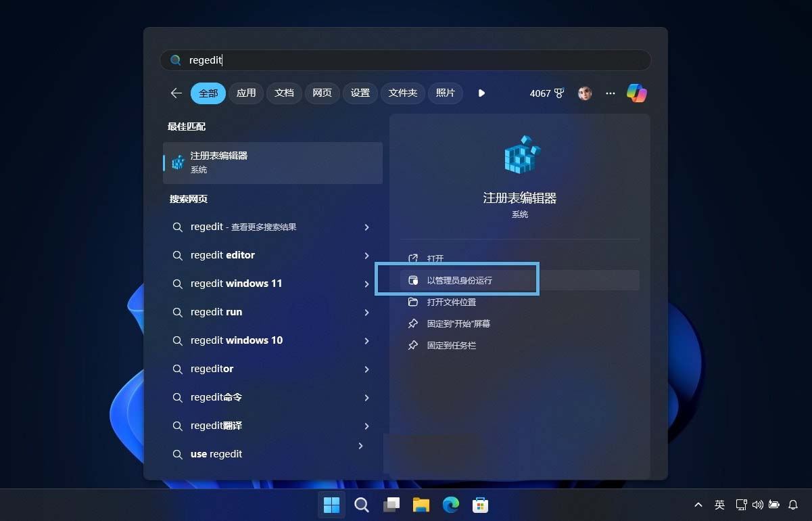Expand the 'regedit命令' suggestion chevron
The height and width of the screenshot is (521, 812).
tap(366, 398)
